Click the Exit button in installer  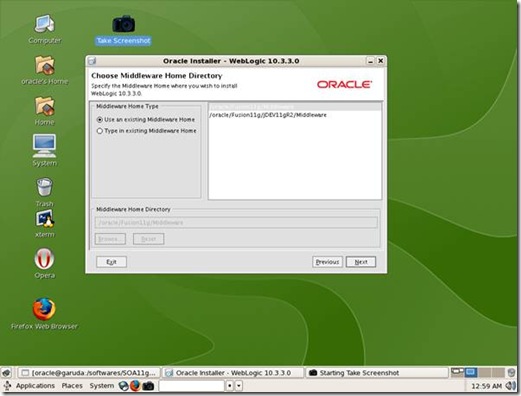111,262
